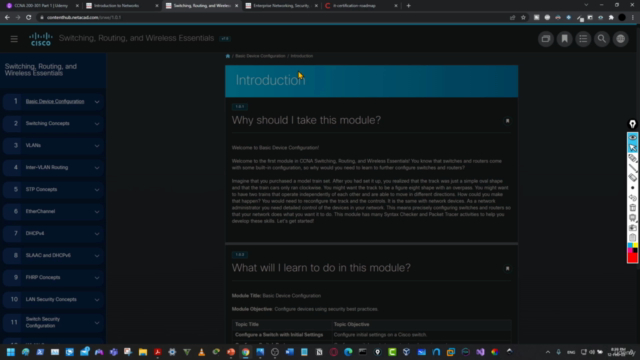Click the Basic Device Configuration sidebar link
Image resolution: width=640 pixels, height=360 pixels.
point(55,101)
